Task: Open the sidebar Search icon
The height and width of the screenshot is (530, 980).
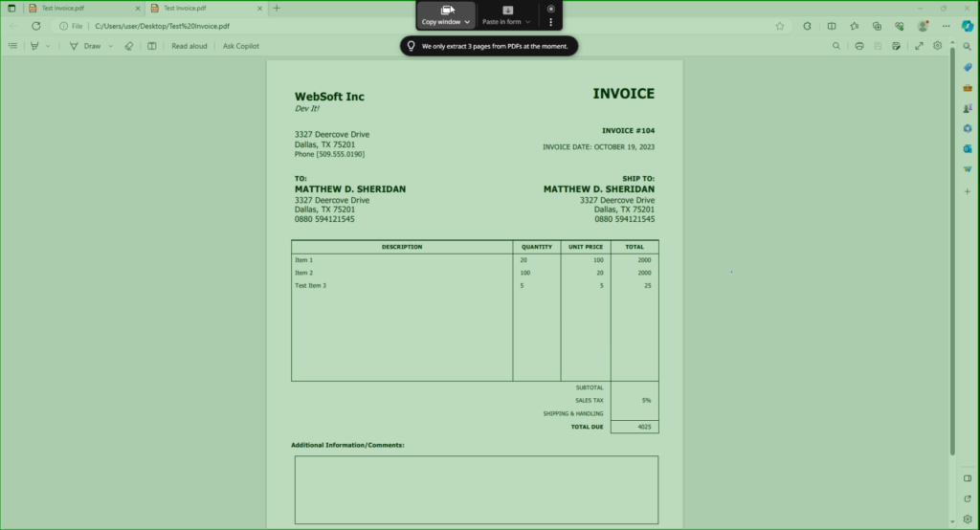Action: (968, 46)
